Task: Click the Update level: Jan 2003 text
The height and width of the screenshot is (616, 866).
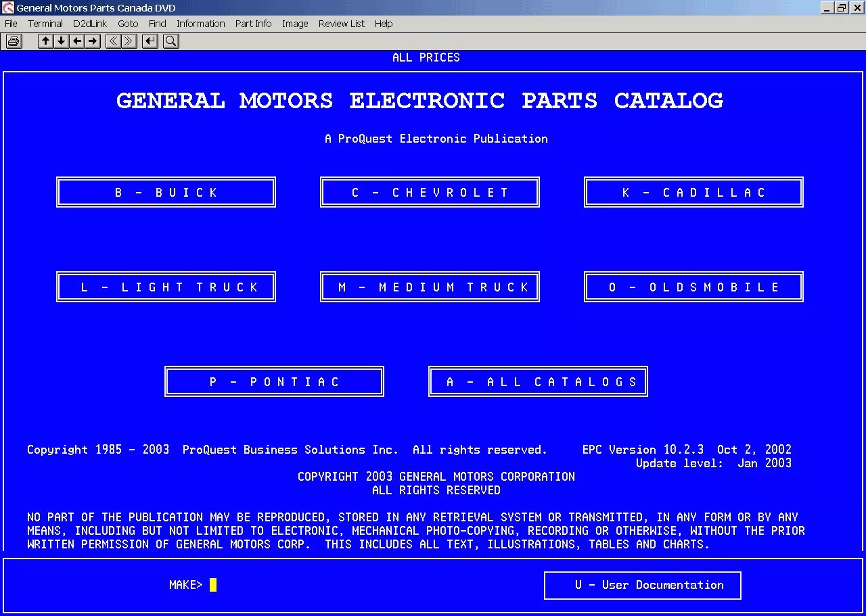Action: 714,463
